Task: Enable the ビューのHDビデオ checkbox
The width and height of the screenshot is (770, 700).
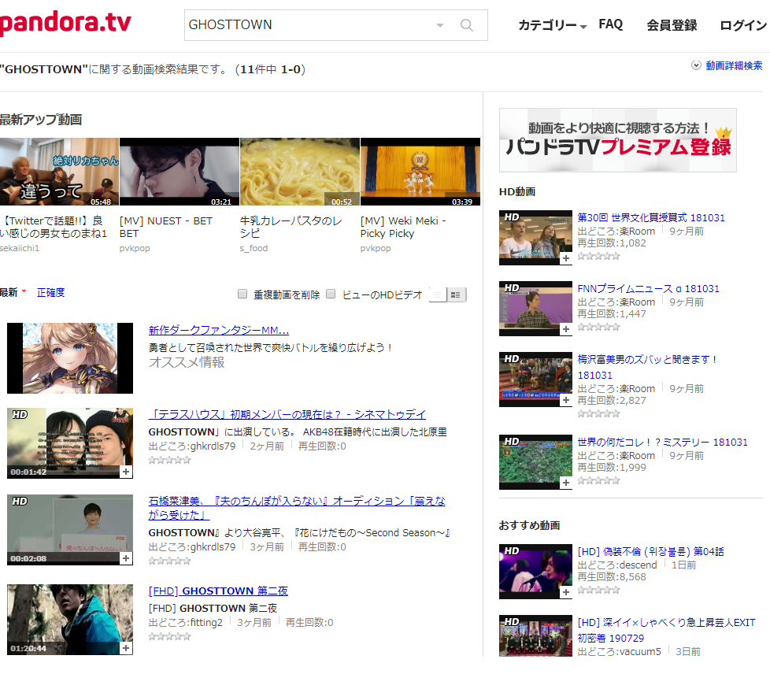Action: coord(331,294)
